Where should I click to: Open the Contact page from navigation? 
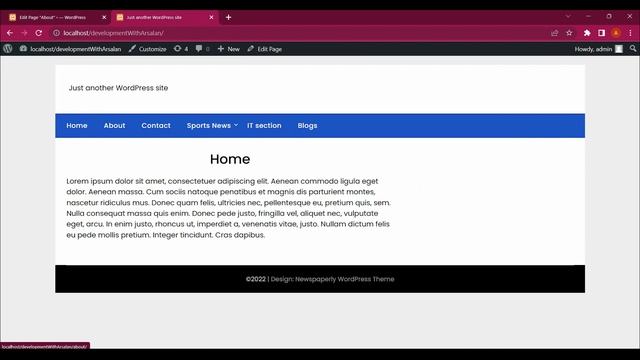156,126
